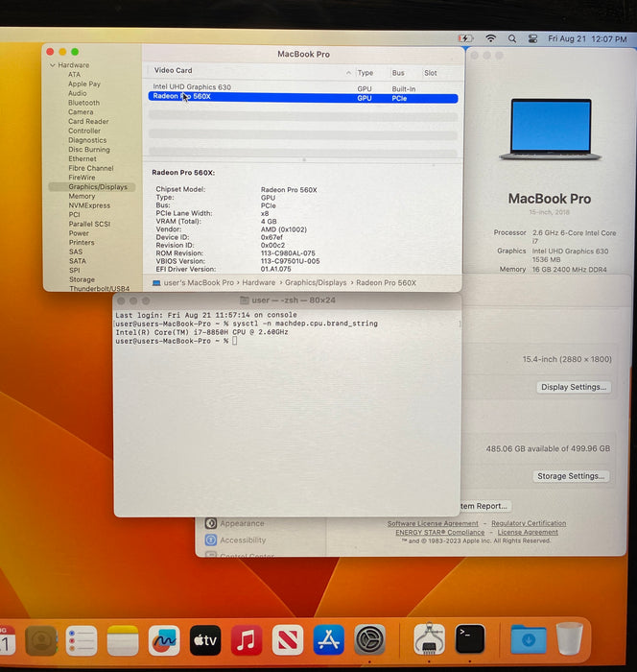Click the Type column header

[365, 73]
